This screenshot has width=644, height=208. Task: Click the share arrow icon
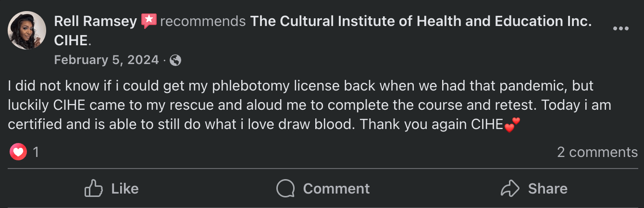click(x=510, y=188)
